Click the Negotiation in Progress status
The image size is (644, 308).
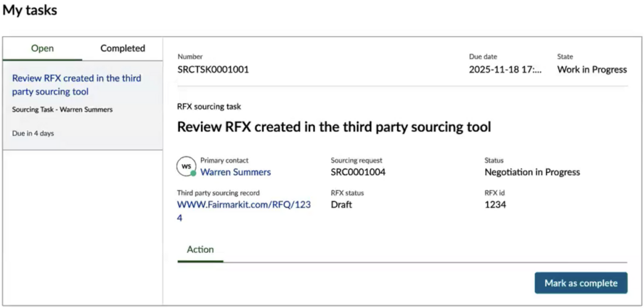[532, 172]
